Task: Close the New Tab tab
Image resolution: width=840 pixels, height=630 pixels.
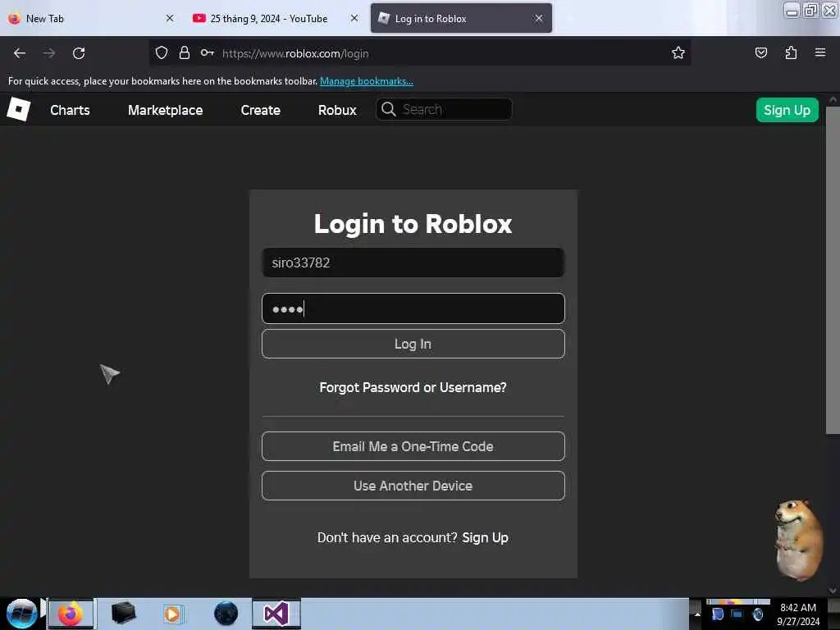Action: (170, 18)
